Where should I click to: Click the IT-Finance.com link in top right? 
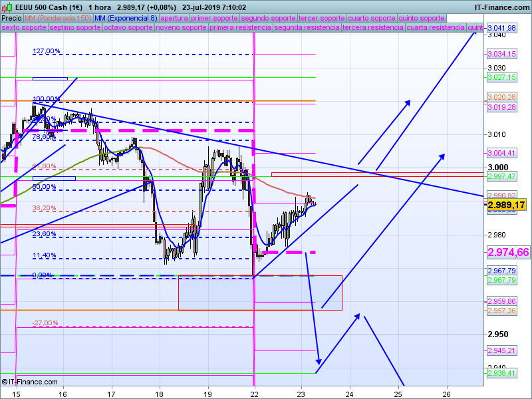pyautogui.click(x=502, y=7)
